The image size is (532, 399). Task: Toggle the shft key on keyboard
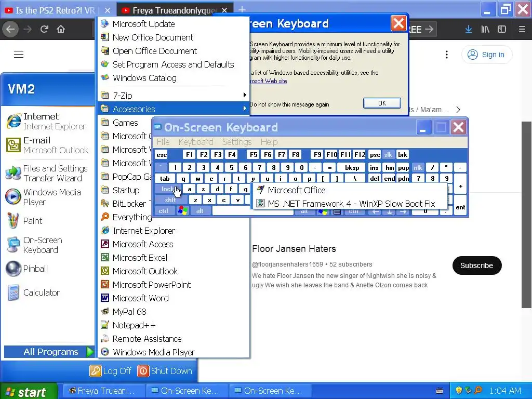(170, 200)
